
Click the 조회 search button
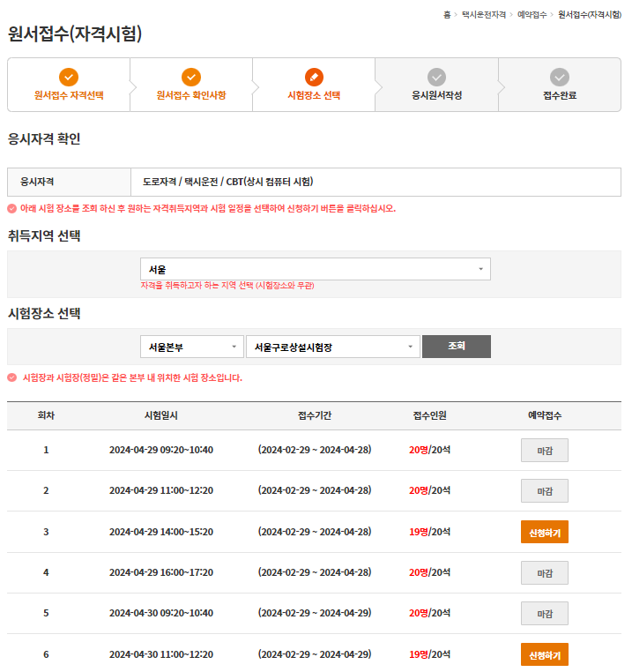457,347
